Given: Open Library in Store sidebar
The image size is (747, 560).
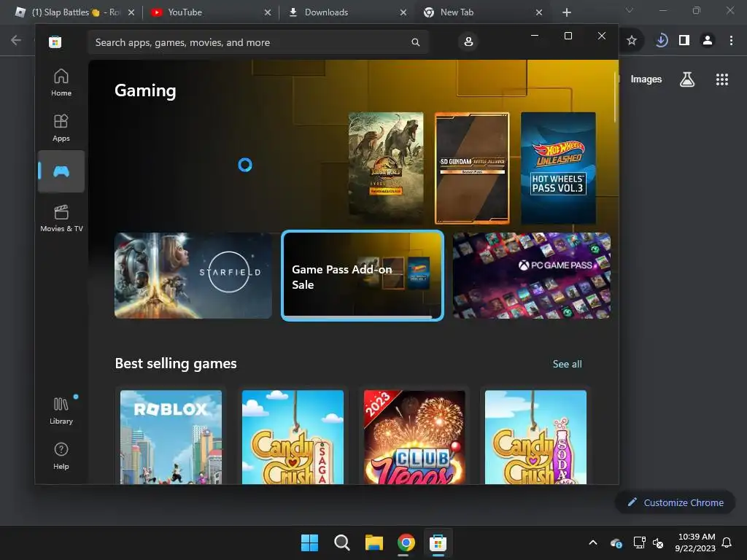Looking at the screenshot, I should [x=61, y=411].
